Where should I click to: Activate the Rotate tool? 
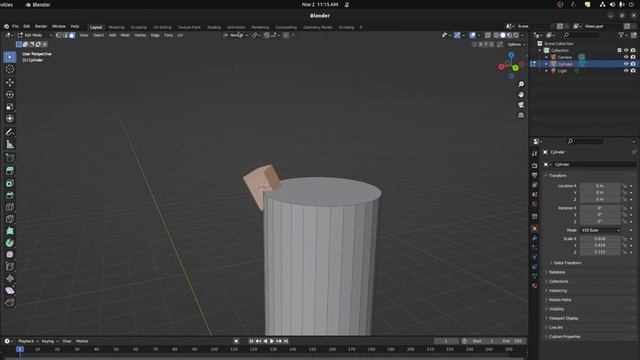(x=10, y=95)
